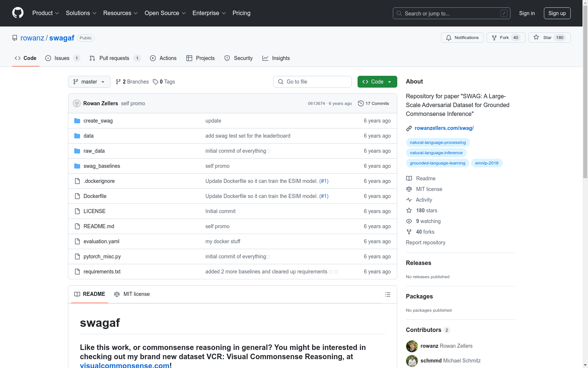This screenshot has width=588, height=368.
Task: Click Sign in
Action: pyautogui.click(x=527, y=13)
